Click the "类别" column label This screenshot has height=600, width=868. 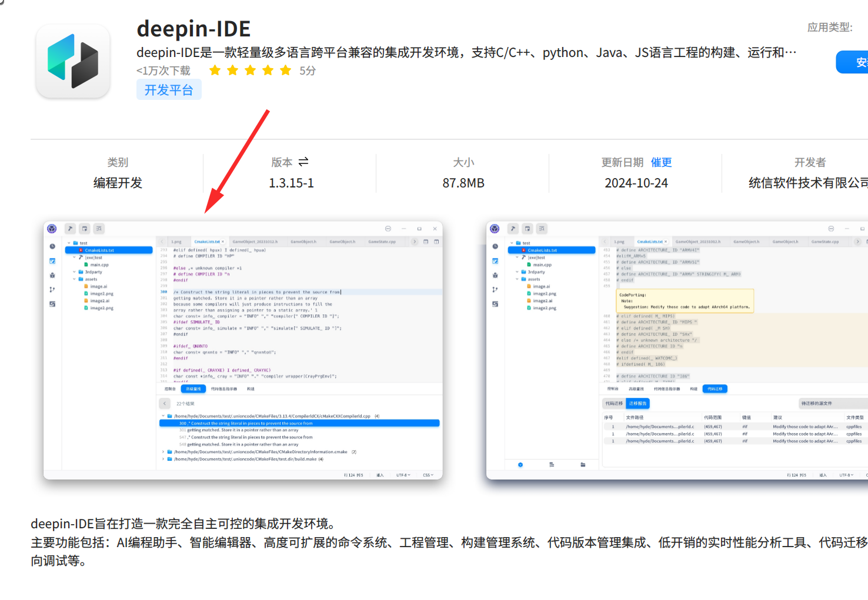[118, 162]
